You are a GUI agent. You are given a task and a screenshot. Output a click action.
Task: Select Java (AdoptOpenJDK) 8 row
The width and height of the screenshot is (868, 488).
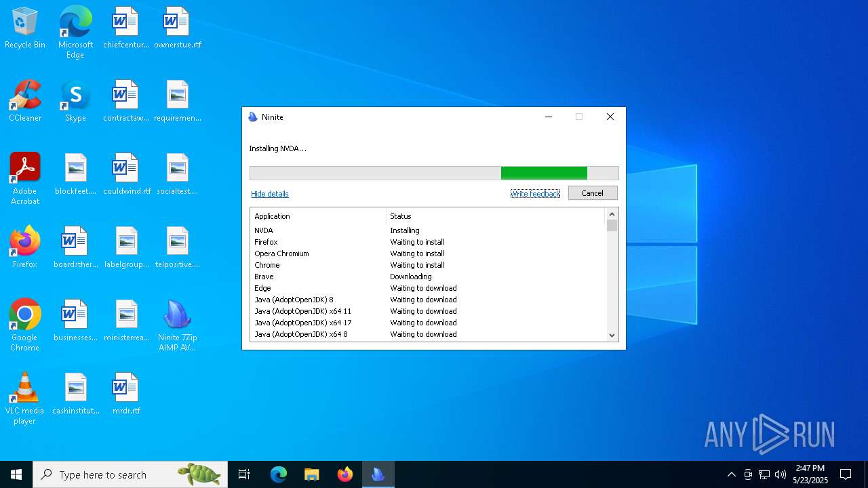point(428,300)
